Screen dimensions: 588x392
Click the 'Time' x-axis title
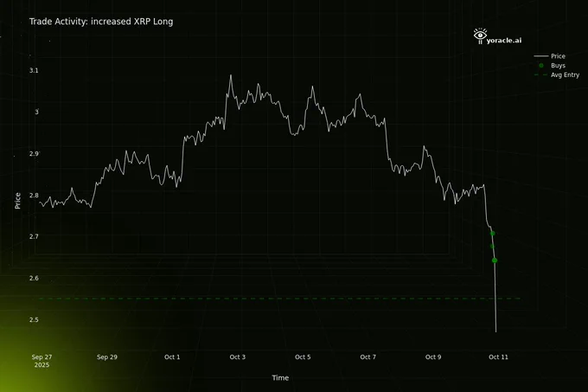pyautogui.click(x=280, y=378)
